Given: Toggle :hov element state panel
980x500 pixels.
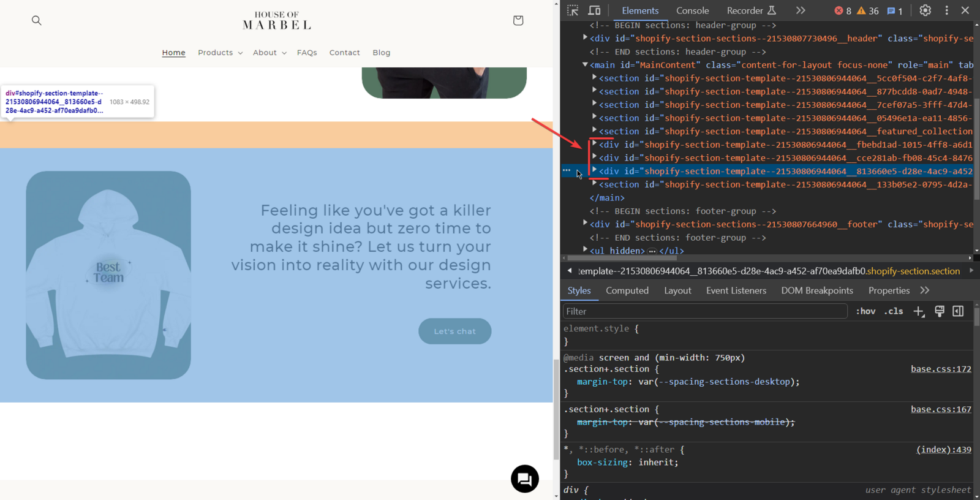Looking at the screenshot, I should 865,311.
